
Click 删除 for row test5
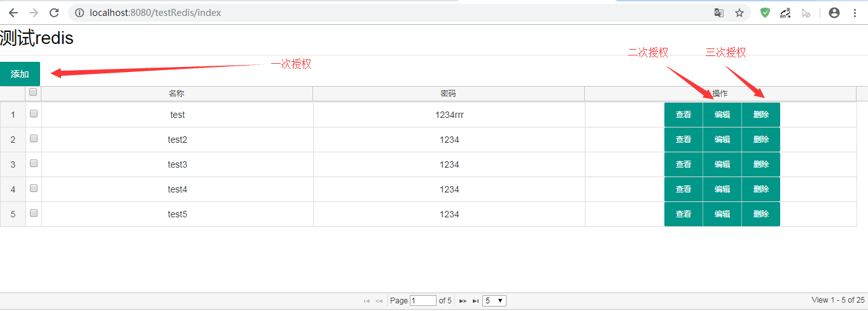[x=761, y=214]
